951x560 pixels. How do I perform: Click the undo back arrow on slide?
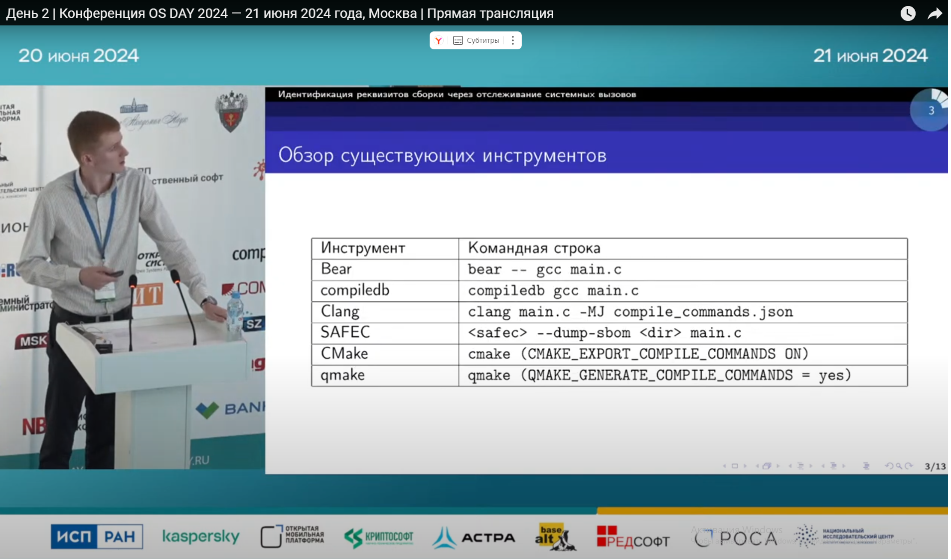pos(889,466)
